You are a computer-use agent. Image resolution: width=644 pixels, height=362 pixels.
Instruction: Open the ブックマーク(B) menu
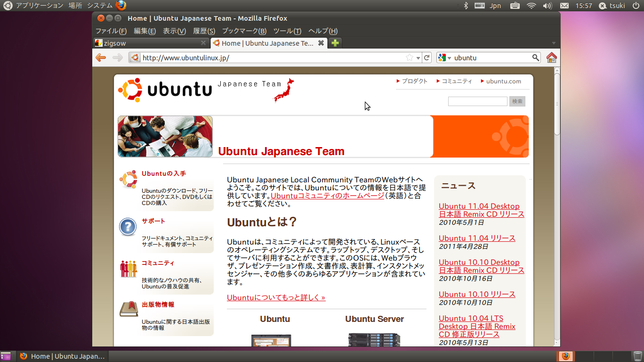[244, 31]
